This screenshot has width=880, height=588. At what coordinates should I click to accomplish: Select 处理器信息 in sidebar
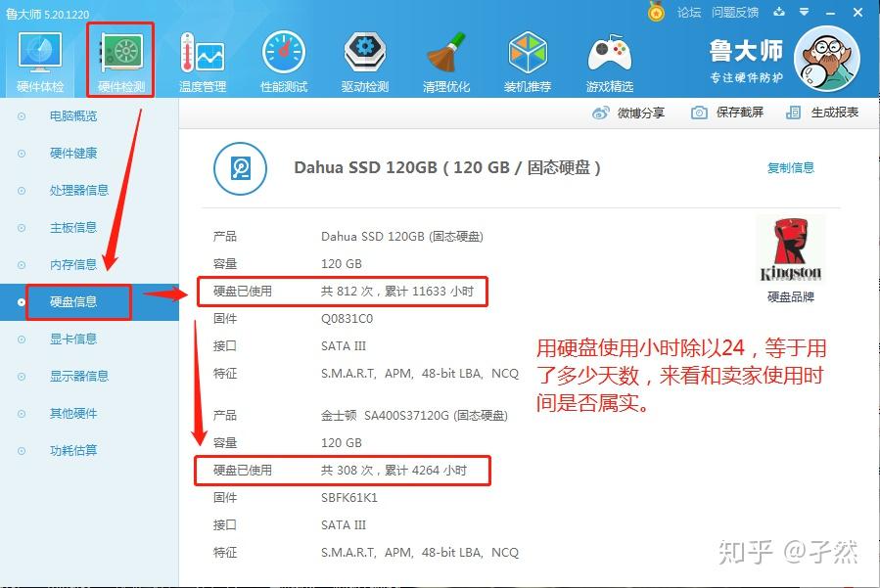pyautogui.click(x=79, y=190)
